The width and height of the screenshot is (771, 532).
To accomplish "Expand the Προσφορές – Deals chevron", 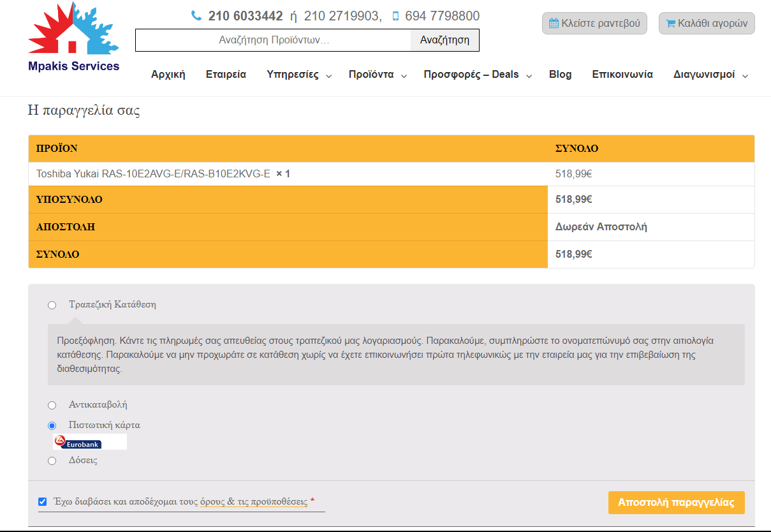I will pos(529,76).
